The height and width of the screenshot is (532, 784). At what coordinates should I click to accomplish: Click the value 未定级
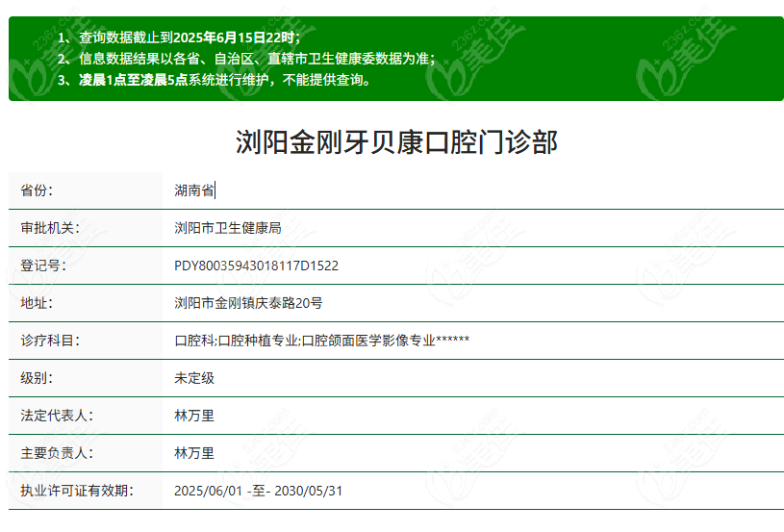pos(194,378)
